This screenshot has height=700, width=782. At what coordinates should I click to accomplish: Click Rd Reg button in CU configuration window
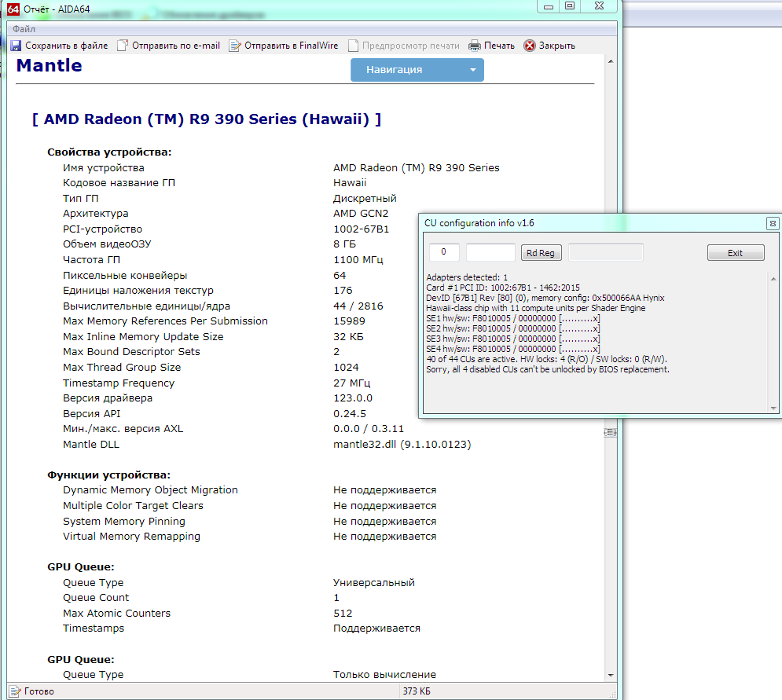point(541,253)
